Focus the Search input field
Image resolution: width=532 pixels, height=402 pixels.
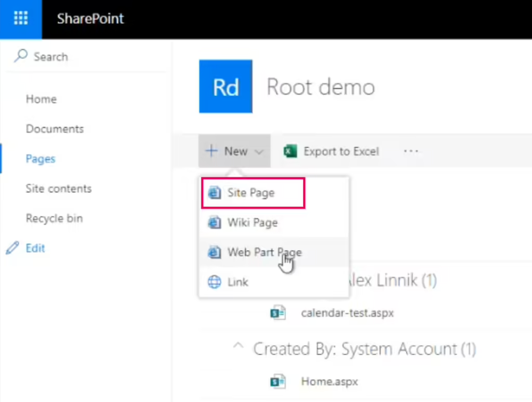(x=87, y=56)
